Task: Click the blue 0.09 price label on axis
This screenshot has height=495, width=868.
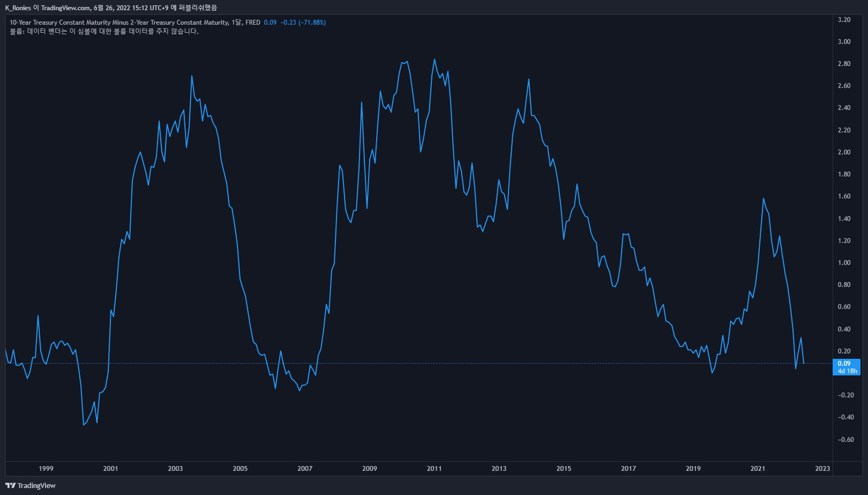Action: (844, 363)
